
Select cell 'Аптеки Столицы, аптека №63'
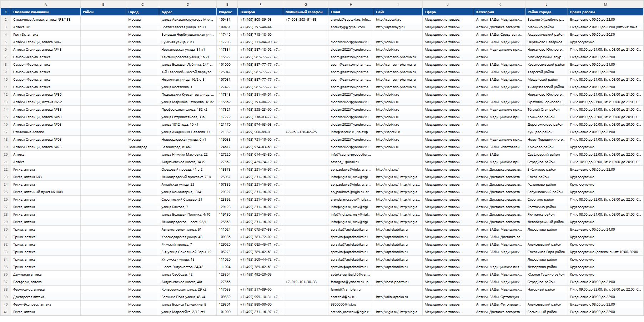[46, 125]
